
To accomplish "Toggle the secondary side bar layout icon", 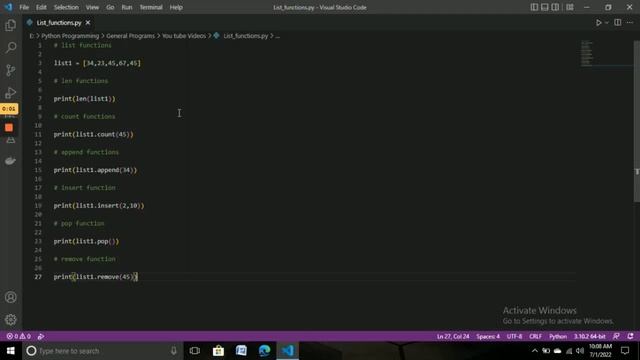I will point(555,7).
